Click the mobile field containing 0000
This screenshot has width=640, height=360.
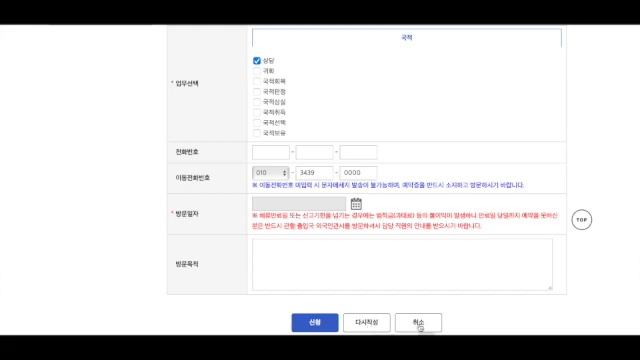click(358, 173)
